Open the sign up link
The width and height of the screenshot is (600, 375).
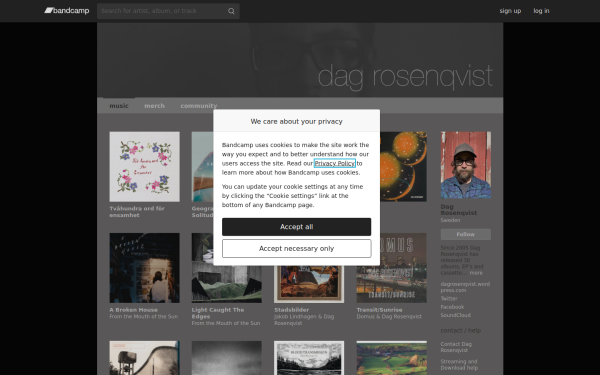coord(510,11)
